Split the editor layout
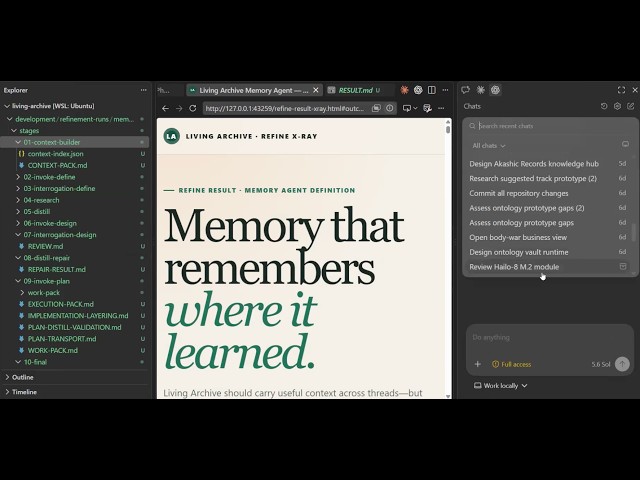This screenshot has height=480, width=640. [x=431, y=90]
